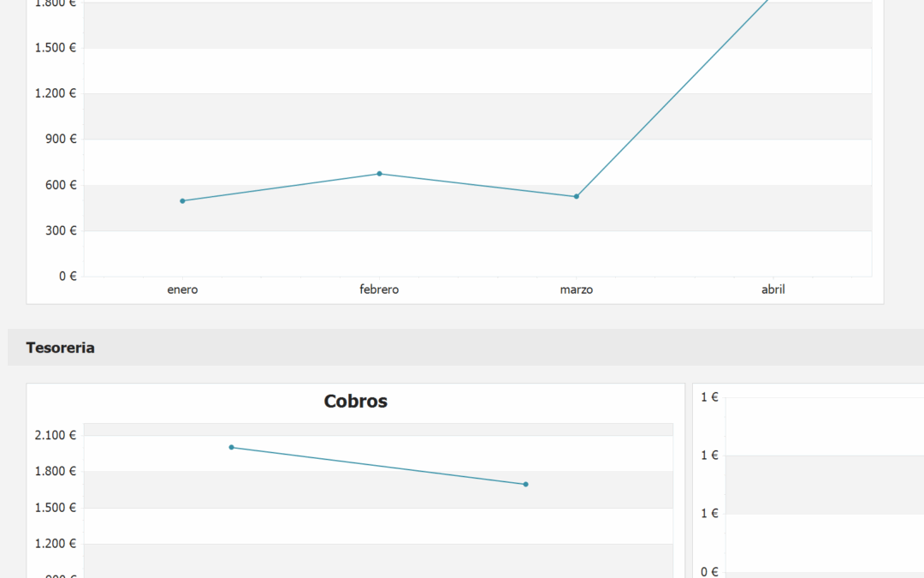The image size is (924, 578).
Task: Click the 600 € y-axis label
Action: (x=62, y=185)
